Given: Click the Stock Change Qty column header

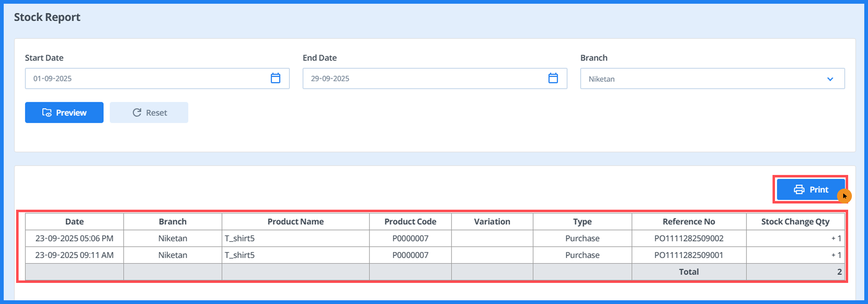Looking at the screenshot, I should tap(795, 222).
